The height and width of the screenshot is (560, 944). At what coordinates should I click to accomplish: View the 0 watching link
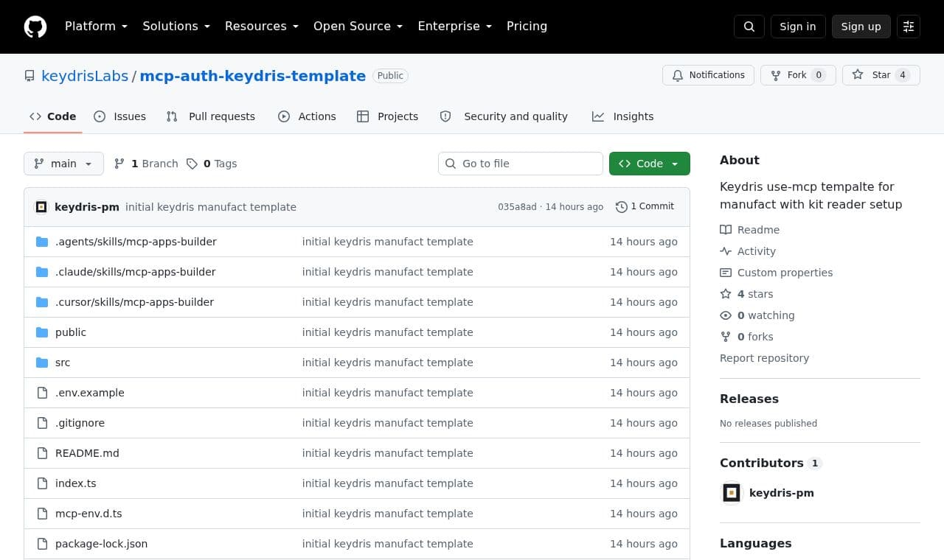pos(757,315)
